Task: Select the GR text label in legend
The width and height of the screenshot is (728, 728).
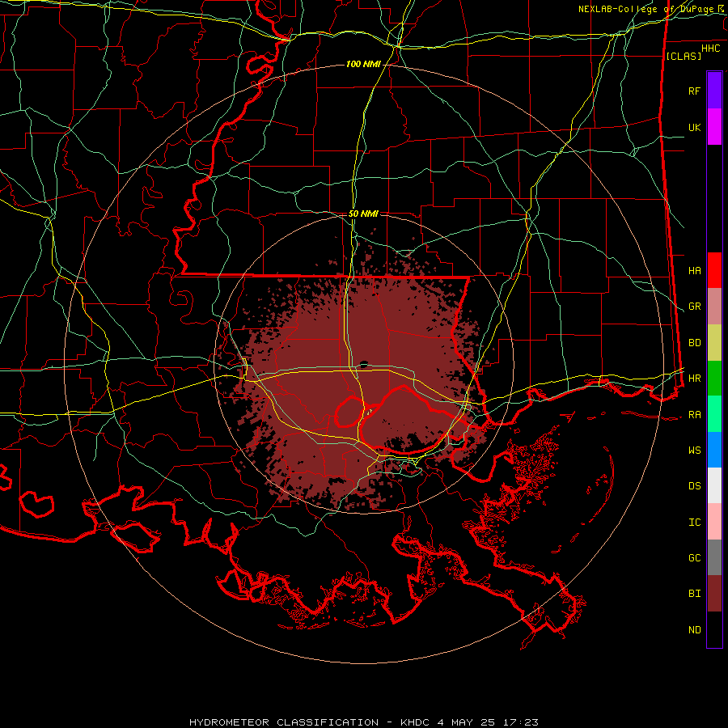Action: pos(694,307)
